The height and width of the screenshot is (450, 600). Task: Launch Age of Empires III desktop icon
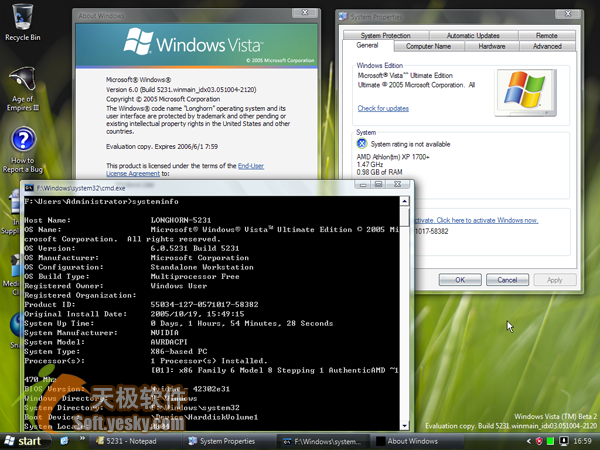[x=23, y=89]
